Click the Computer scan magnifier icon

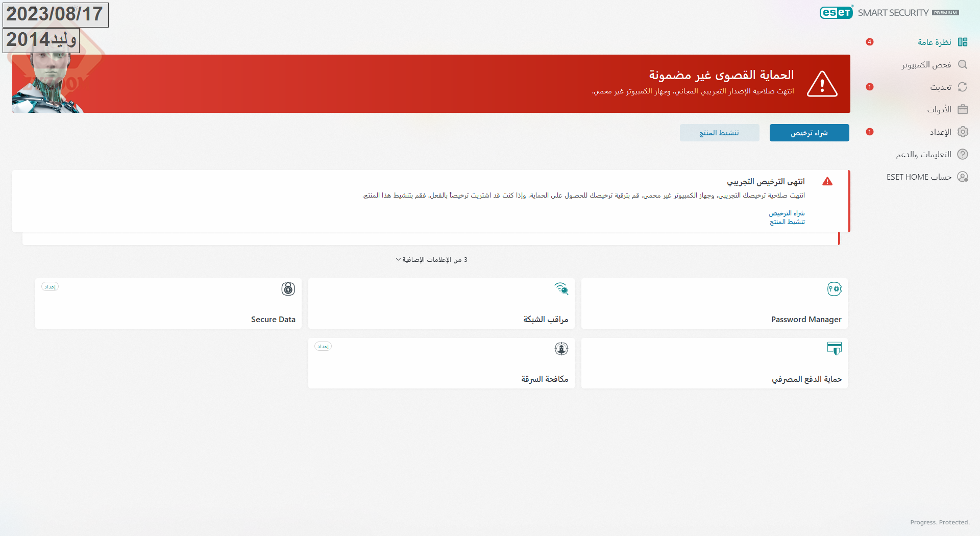coord(963,64)
